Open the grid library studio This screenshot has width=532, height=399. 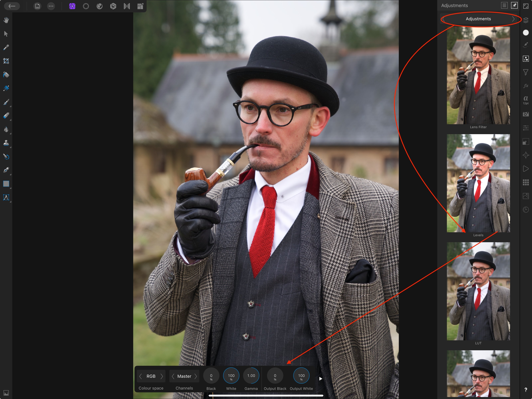(526, 182)
